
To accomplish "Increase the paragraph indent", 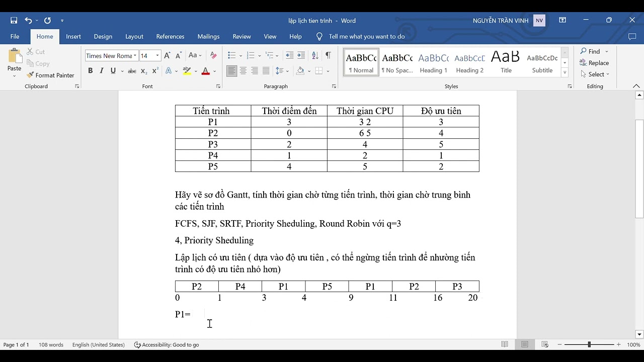I will coord(301,56).
